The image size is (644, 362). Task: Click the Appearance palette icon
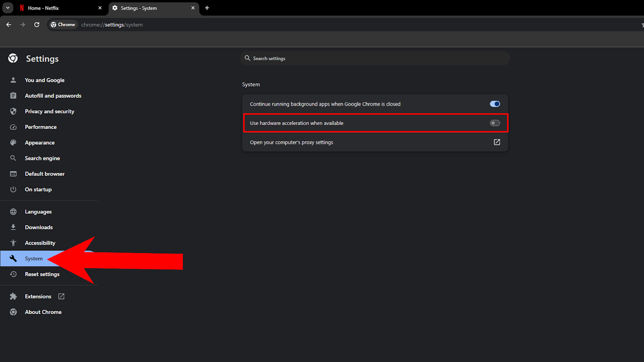(x=13, y=142)
